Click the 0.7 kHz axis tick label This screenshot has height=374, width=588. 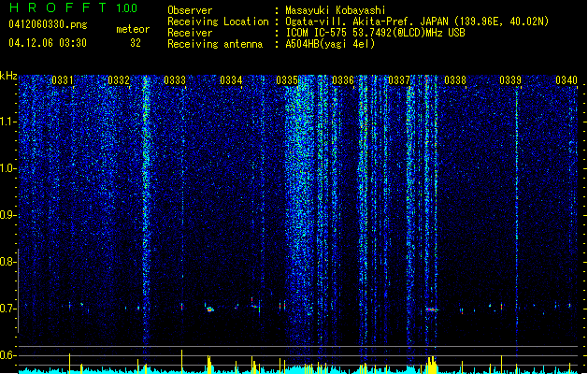coord(7,309)
